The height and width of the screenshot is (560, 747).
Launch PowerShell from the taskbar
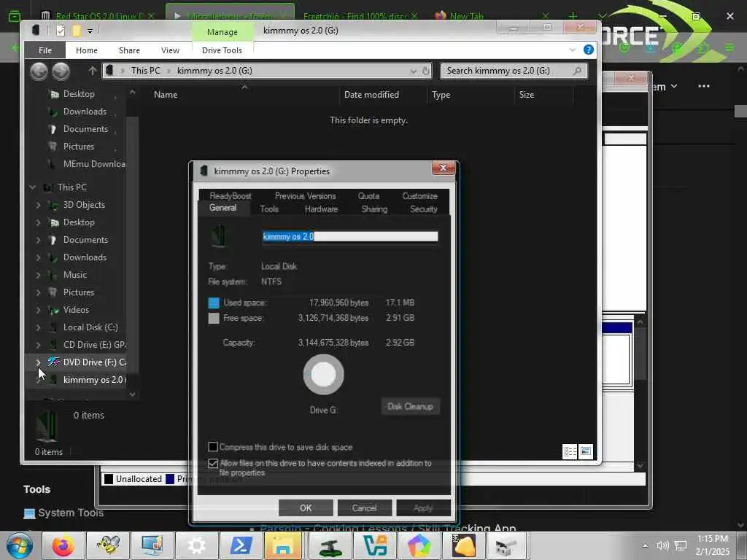coord(241,545)
